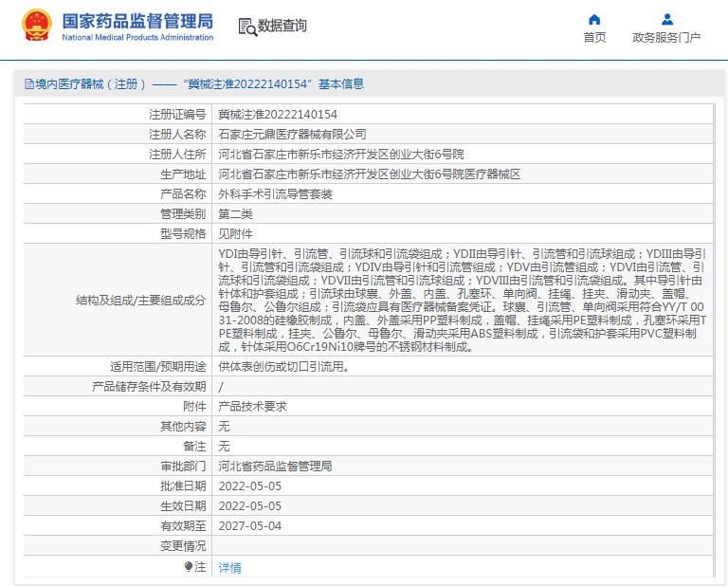Click the 适用范围/预期用途 label
The image size is (728, 586).
coord(158,367)
